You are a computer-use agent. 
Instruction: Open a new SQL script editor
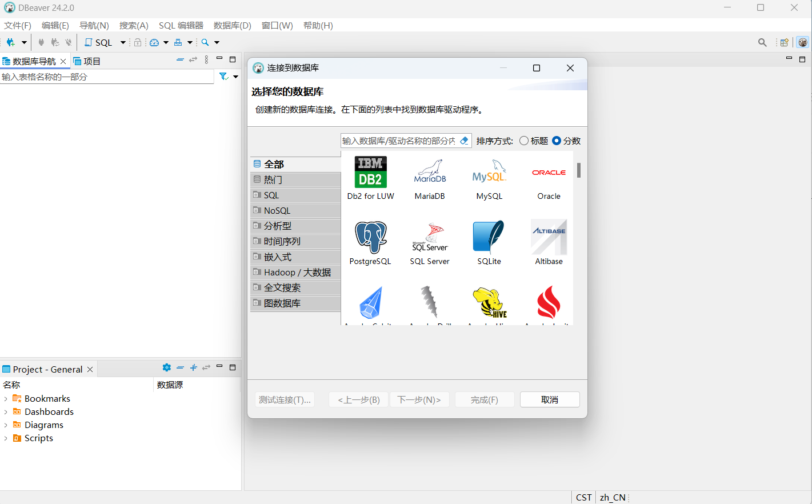(x=98, y=42)
